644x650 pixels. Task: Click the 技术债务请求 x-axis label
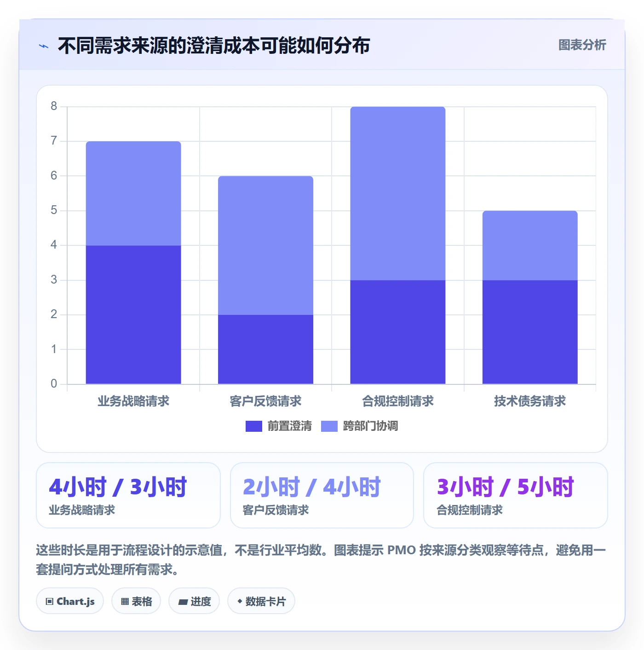[x=530, y=401]
